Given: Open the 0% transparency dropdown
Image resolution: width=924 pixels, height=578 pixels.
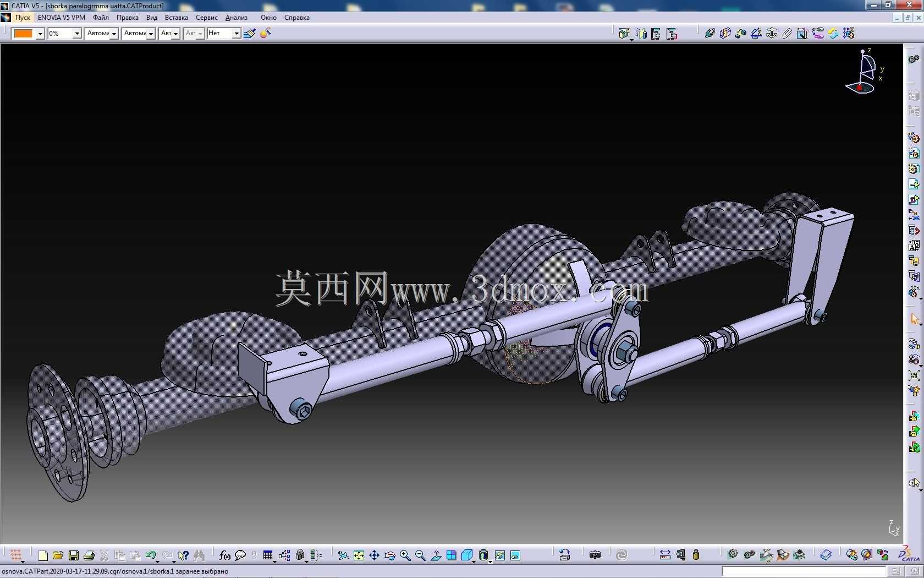Looking at the screenshot, I should pos(77,34).
